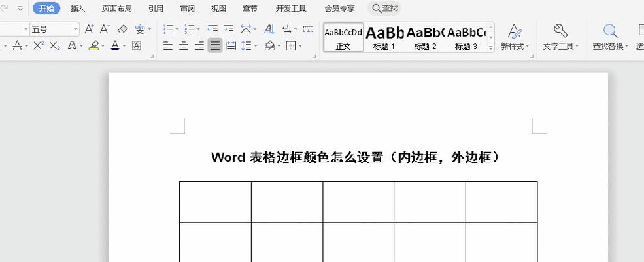Switch to the 会员专享 tab
Viewport: 644px width, 262px height.
click(x=340, y=9)
